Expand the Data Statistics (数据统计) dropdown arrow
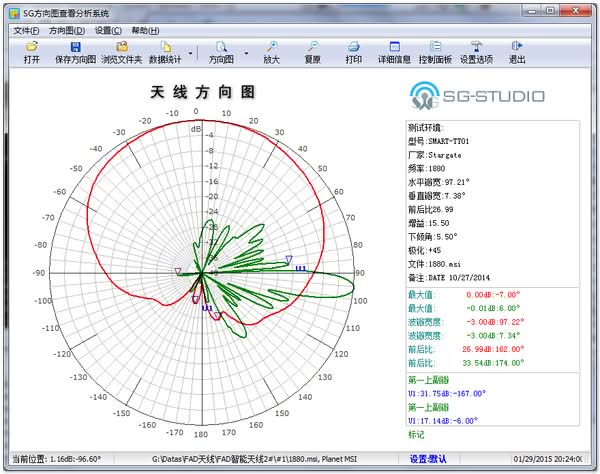Viewport: 600px width, 474px height. click(191, 52)
